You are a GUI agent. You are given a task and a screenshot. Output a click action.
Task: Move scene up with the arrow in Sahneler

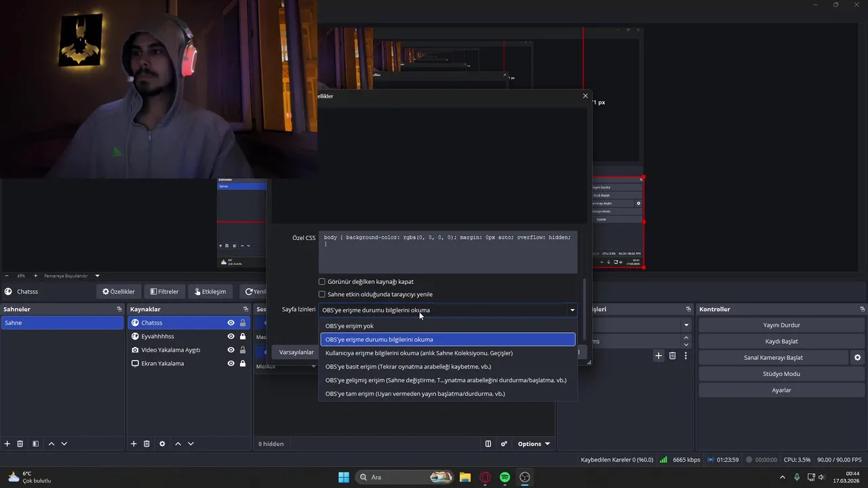click(x=52, y=444)
